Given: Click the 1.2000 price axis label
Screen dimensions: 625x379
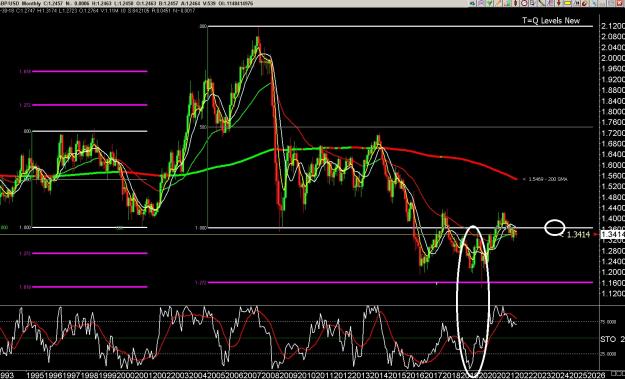Looking at the screenshot, I should (x=613, y=272).
